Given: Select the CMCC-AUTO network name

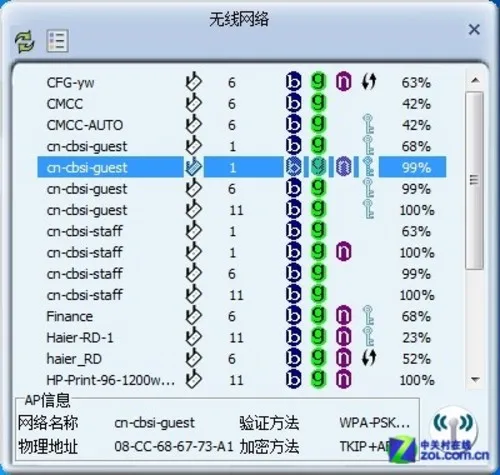Looking at the screenshot, I should click(85, 125).
